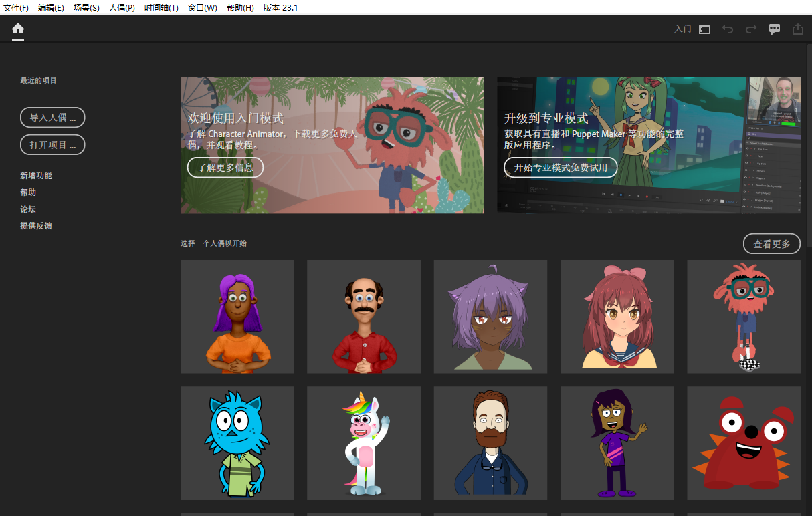Click the 最近的项目 heading
Image resolution: width=812 pixels, height=516 pixels.
point(38,80)
